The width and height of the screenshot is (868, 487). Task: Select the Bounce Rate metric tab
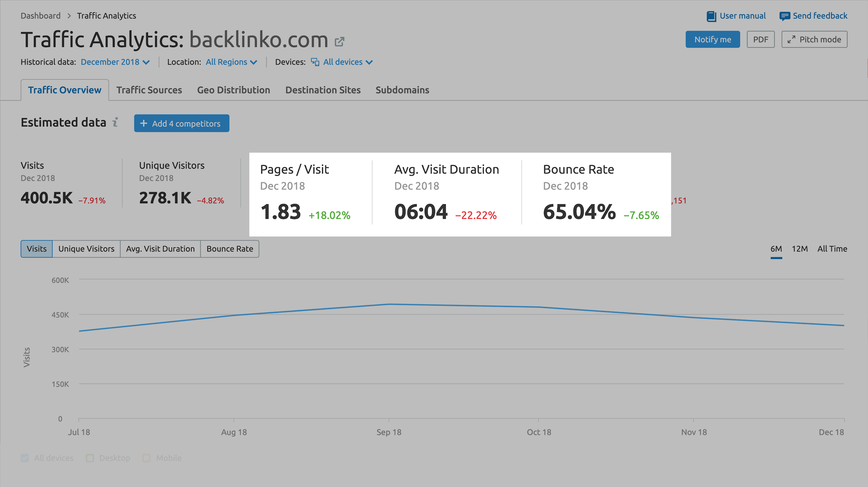pyautogui.click(x=229, y=248)
